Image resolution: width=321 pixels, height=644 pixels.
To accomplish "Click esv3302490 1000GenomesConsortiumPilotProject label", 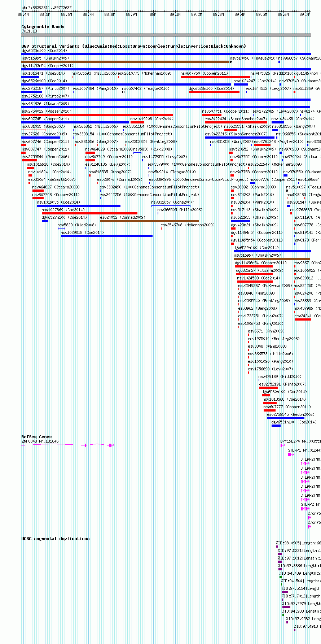I will [149, 187].
